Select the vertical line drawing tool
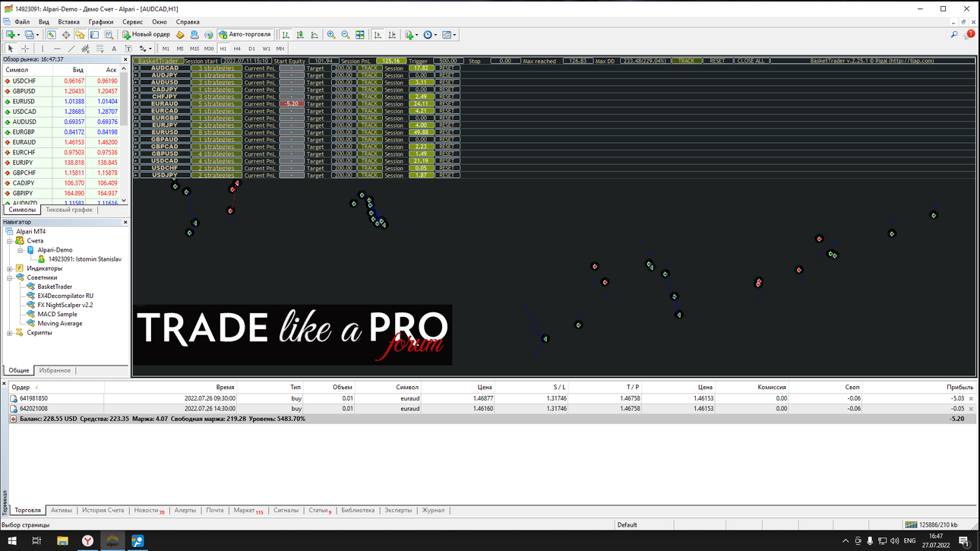980x551 pixels. tap(43, 49)
